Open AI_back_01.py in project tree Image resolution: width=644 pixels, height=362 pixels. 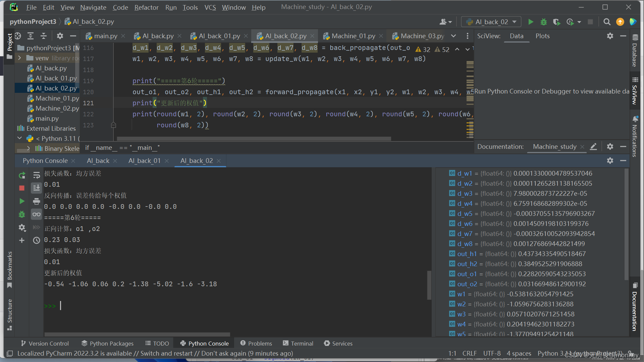(x=56, y=78)
